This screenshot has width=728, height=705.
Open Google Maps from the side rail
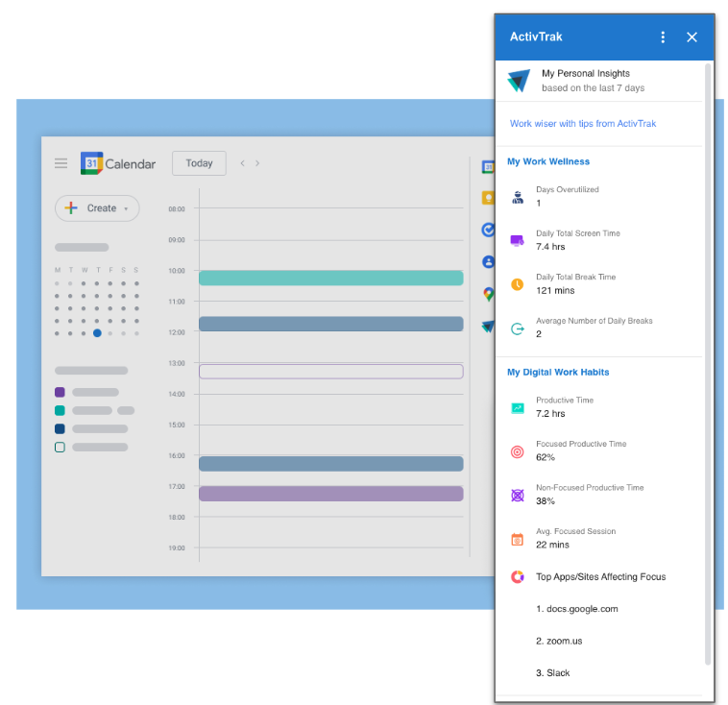click(488, 294)
